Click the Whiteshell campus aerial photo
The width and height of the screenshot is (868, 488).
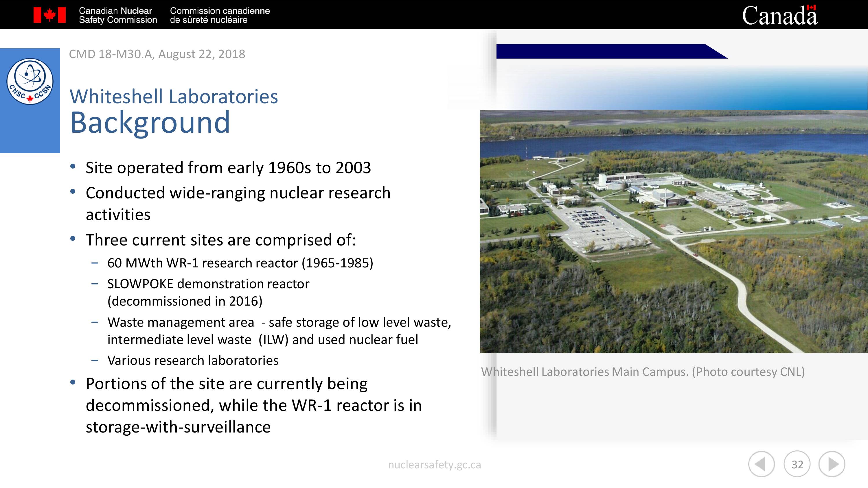point(674,231)
